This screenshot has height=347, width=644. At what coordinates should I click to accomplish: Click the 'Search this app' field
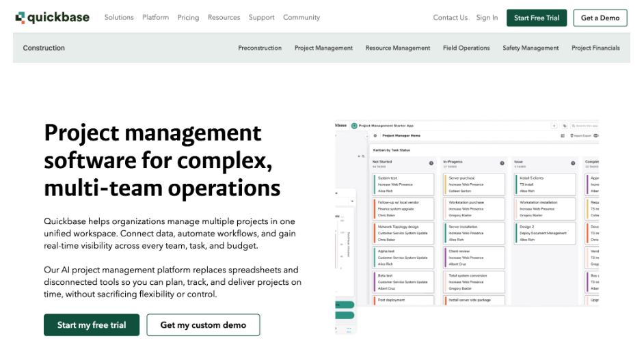585,126
